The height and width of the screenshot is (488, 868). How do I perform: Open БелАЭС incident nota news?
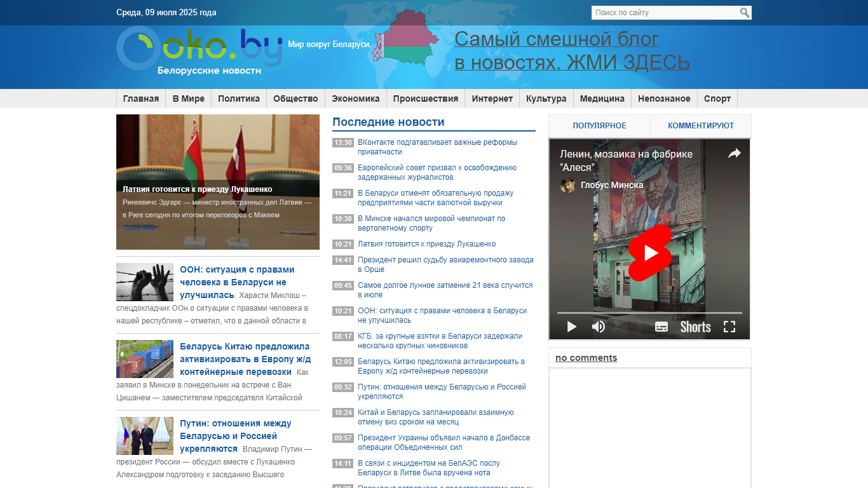(x=429, y=468)
